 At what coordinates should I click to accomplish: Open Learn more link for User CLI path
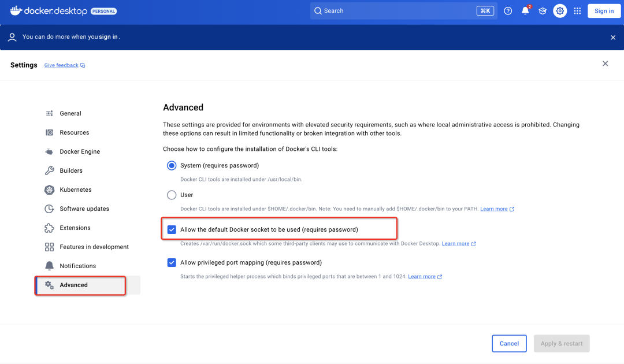[x=494, y=209]
